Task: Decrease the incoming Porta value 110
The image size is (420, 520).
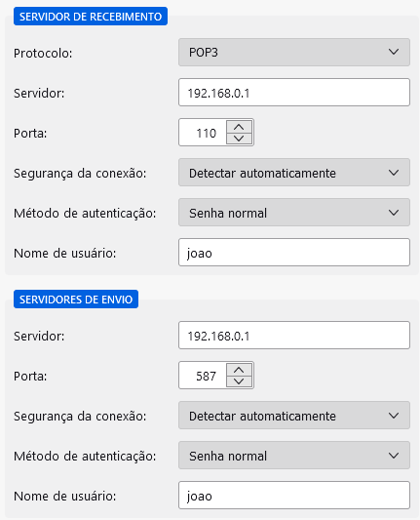Action: 239,139
